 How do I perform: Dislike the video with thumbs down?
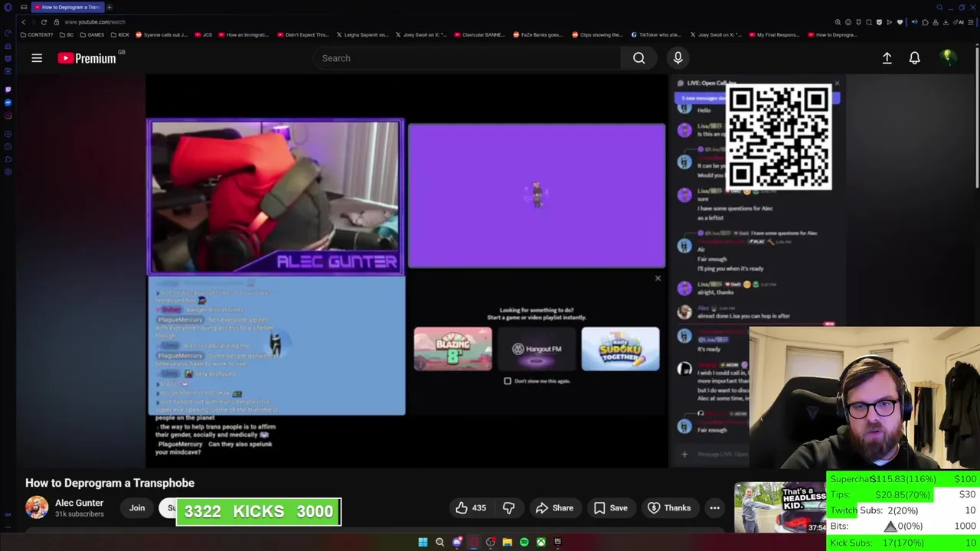tap(508, 508)
